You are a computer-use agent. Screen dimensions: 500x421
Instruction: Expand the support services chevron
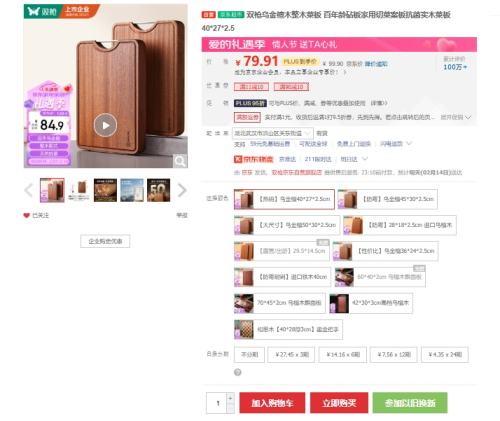(x=409, y=144)
